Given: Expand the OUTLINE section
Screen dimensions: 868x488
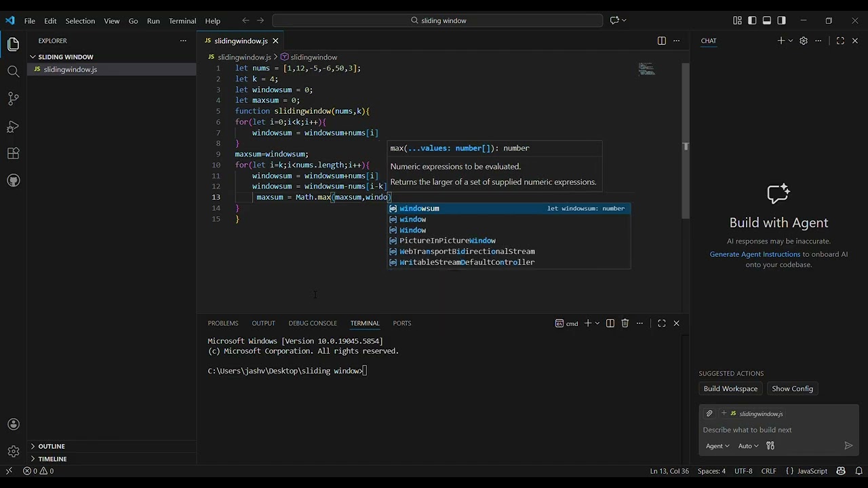Looking at the screenshot, I should 111,446.
